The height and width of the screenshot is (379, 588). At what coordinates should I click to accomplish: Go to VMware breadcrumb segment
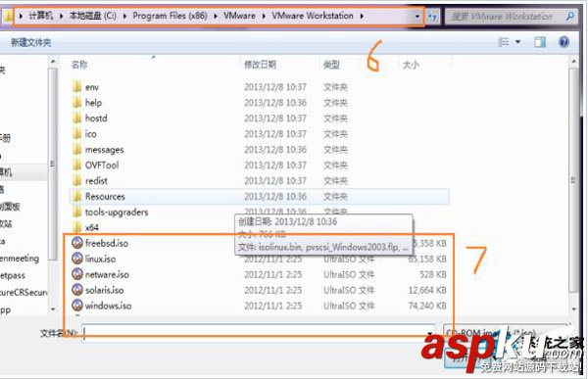[x=240, y=16]
